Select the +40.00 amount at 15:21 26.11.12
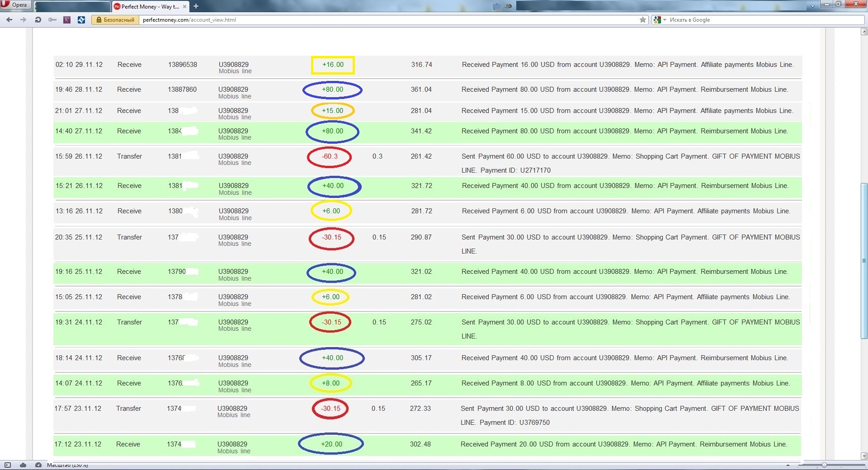 pyautogui.click(x=333, y=186)
